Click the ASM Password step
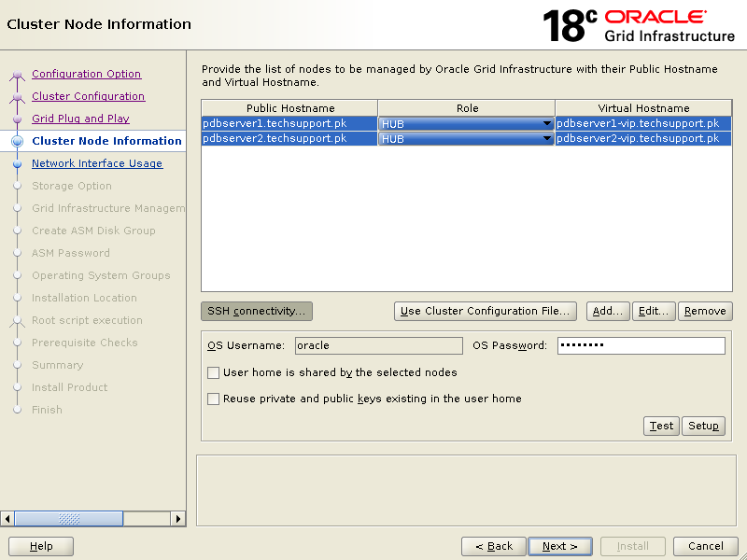The width and height of the screenshot is (747, 560). (x=71, y=253)
